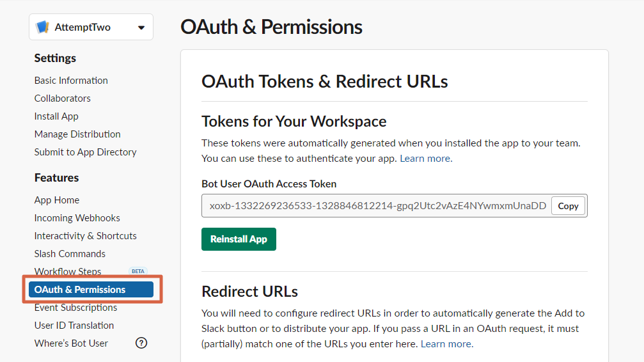Go to the Collaborators page
Image resolution: width=644 pixels, height=362 pixels.
tap(63, 98)
